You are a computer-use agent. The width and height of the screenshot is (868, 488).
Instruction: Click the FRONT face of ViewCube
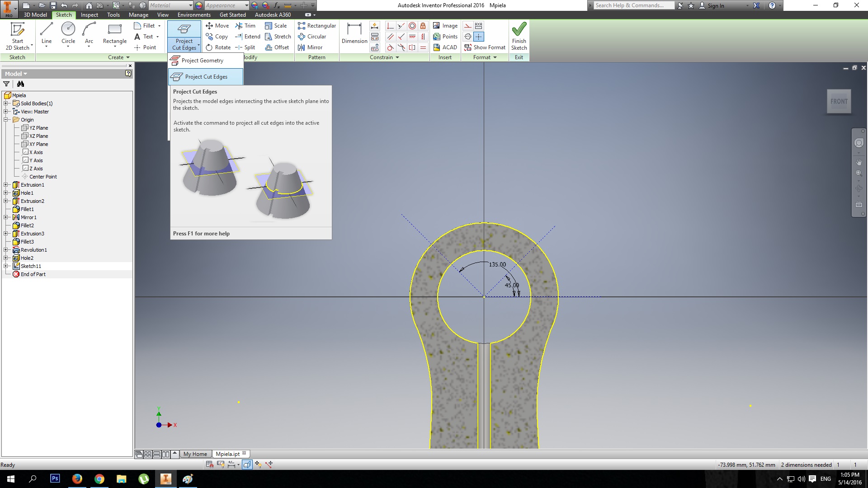point(839,102)
